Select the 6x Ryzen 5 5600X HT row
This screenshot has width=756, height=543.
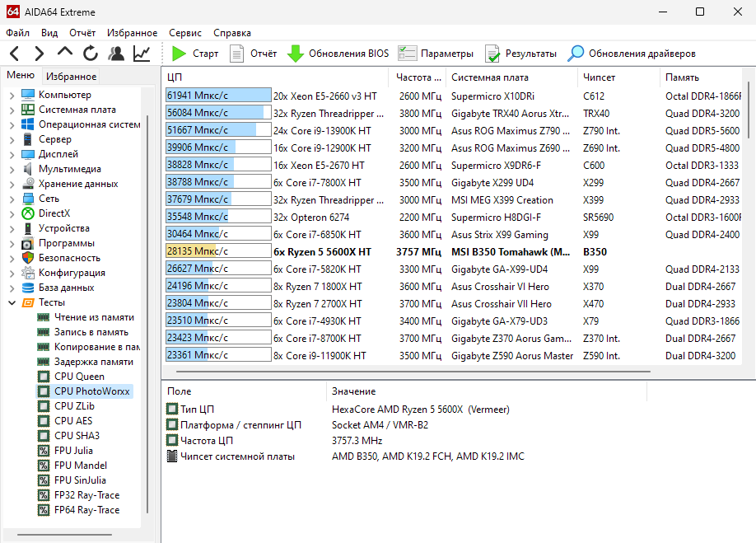[452, 252]
